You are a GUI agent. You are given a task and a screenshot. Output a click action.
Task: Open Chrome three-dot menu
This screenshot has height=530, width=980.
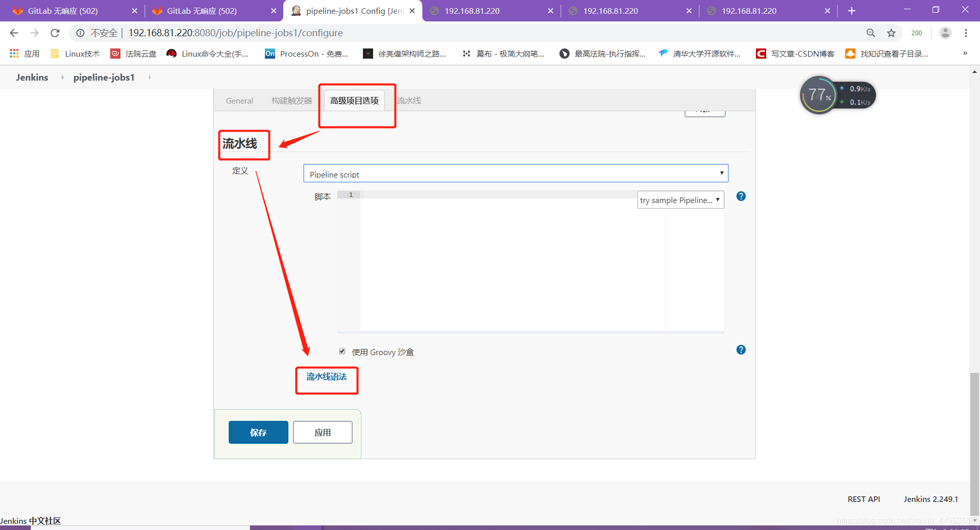click(966, 33)
